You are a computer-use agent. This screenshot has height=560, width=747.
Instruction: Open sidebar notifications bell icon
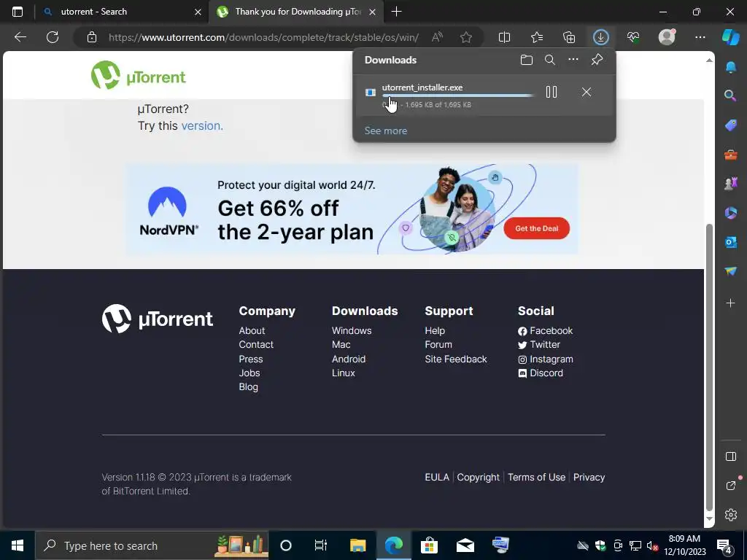tap(730, 67)
